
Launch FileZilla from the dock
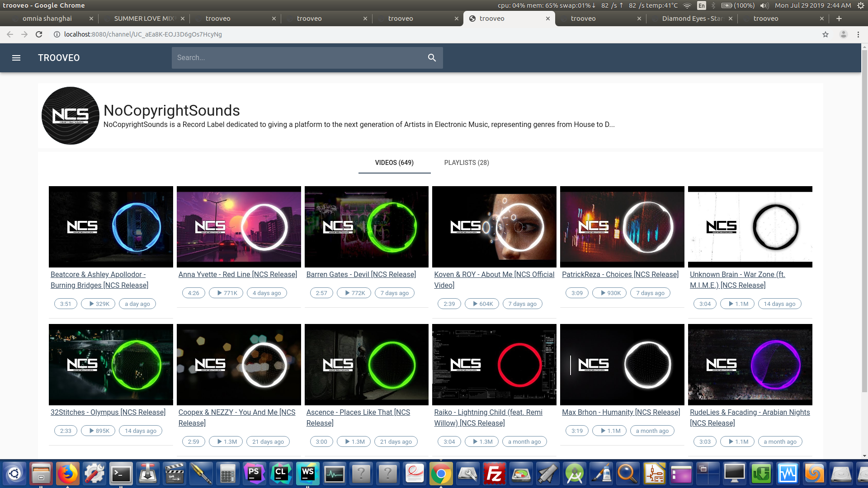[494, 474]
